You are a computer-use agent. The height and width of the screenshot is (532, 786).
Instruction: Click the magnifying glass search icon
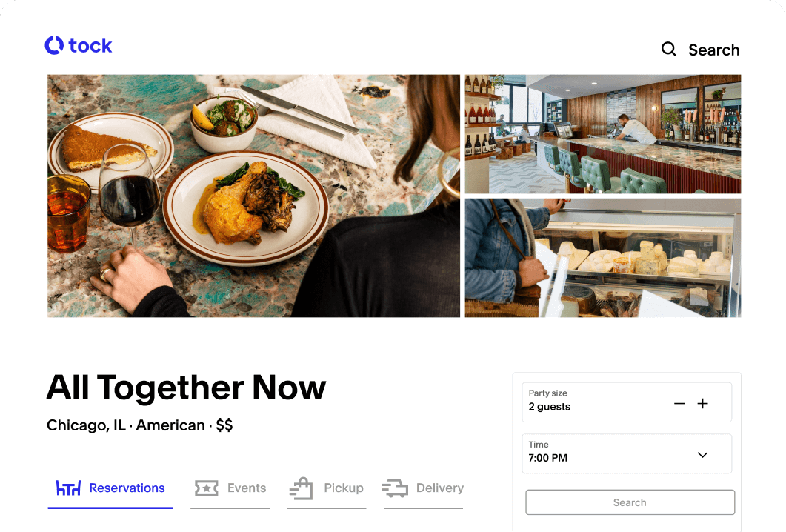[x=669, y=49]
